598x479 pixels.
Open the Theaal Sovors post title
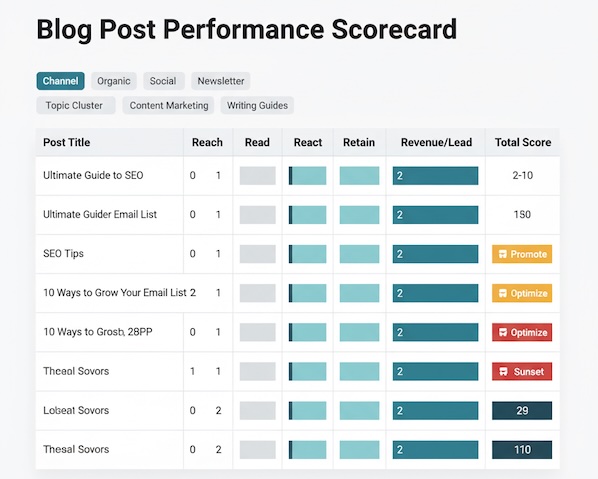click(x=76, y=371)
